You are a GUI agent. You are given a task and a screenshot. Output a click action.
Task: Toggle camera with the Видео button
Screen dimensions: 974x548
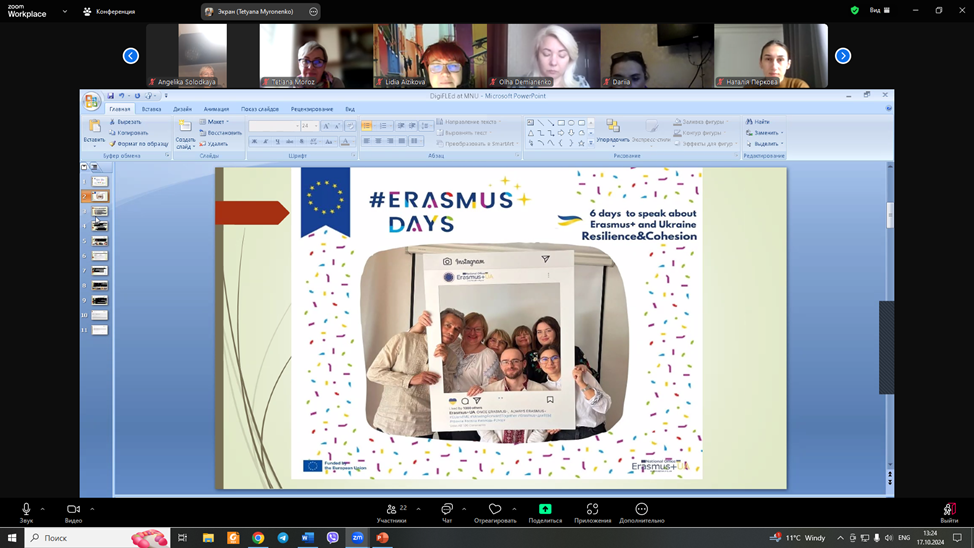point(73,510)
